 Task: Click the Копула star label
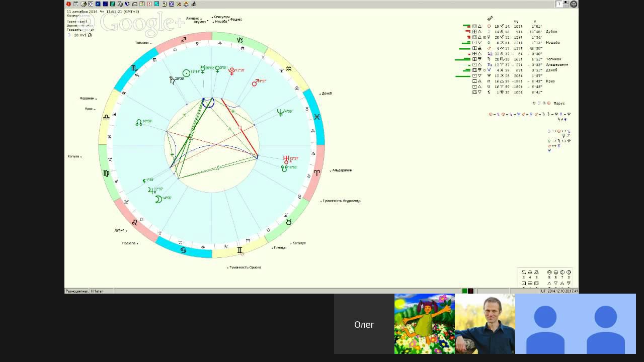click(73, 156)
